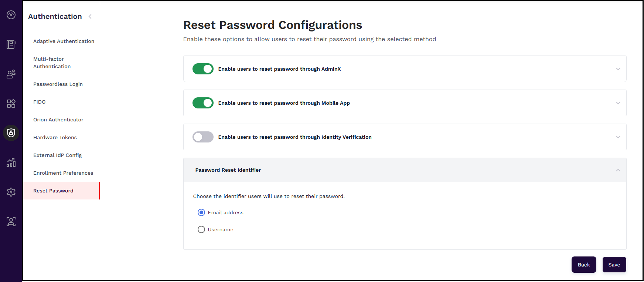Disable reset password through AdminX toggle
This screenshot has width=644, height=282.
click(x=203, y=69)
